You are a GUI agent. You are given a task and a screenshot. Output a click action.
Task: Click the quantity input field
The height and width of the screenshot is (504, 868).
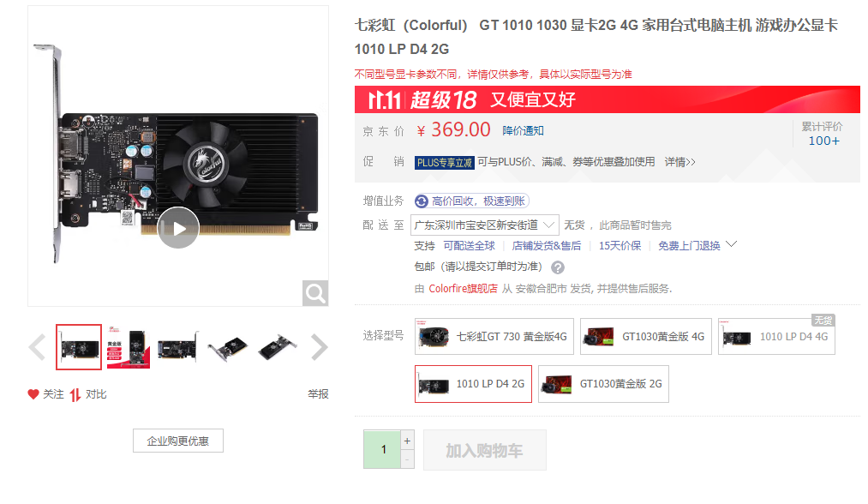(382, 449)
